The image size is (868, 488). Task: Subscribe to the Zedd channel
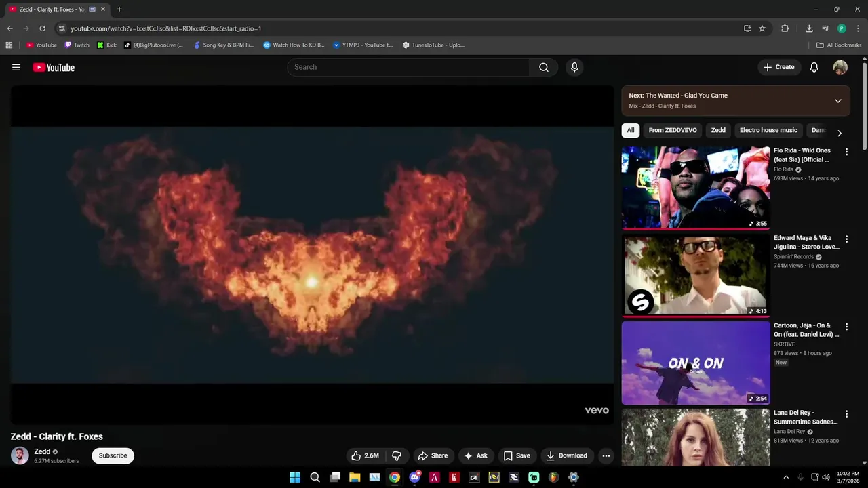tap(113, 455)
